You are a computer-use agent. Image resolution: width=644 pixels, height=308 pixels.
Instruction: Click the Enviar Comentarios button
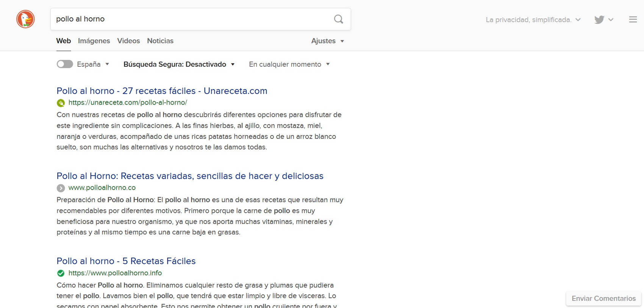click(x=603, y=299)
